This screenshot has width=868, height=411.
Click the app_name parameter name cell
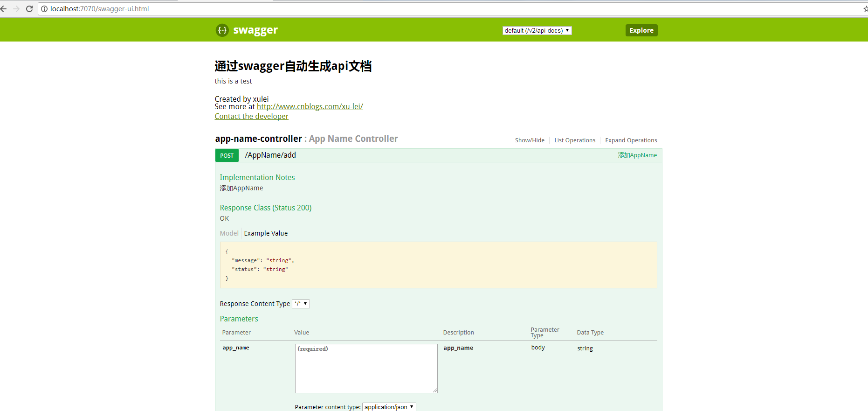coord(236,348)
